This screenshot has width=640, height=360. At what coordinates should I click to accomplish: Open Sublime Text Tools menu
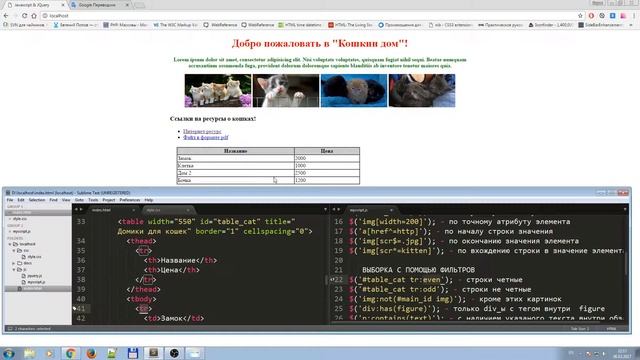click(x=93, y=200)
